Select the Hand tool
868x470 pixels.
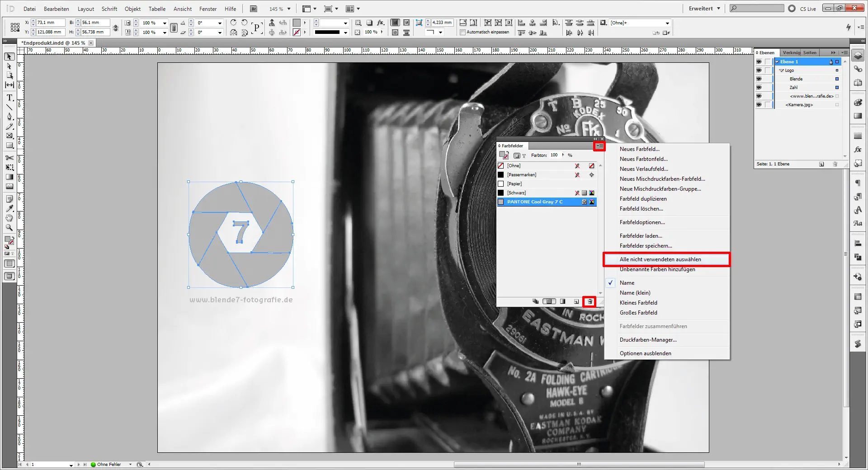point(9,218)
